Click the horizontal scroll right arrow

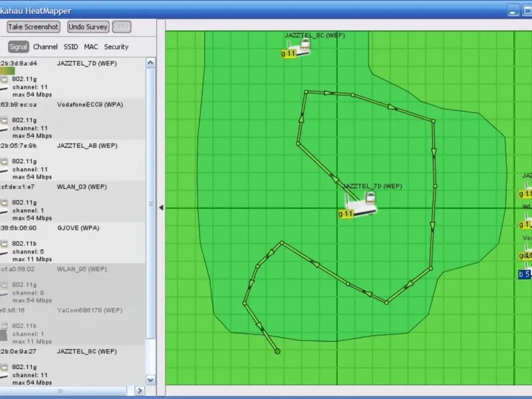140,391
